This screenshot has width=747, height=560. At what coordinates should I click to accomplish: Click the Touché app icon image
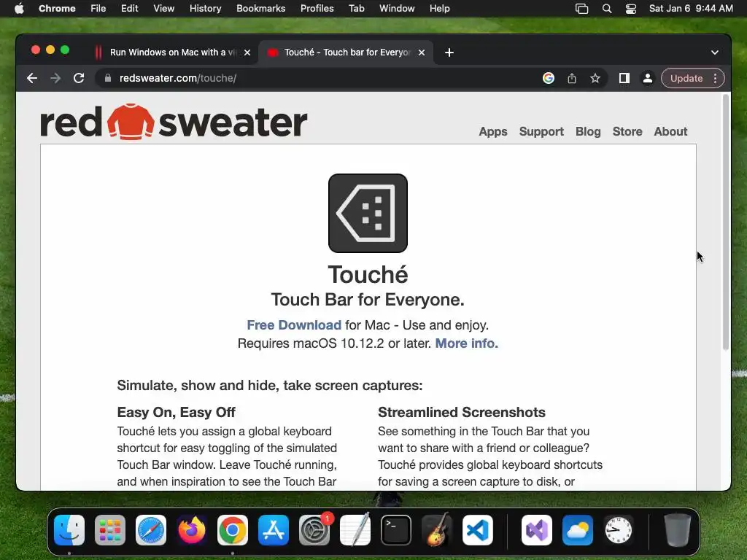[368, 213]
